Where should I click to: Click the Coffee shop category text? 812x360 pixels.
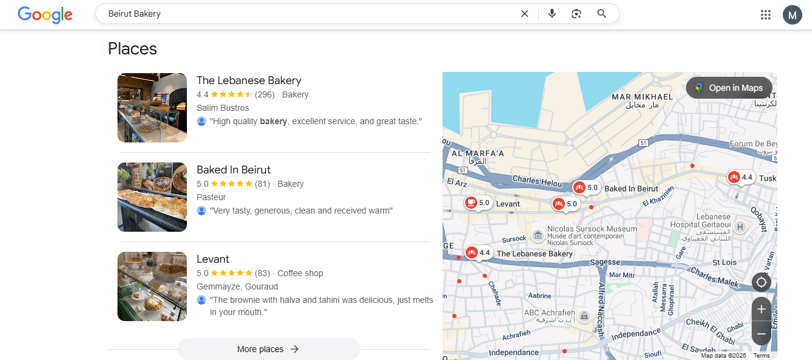(x=300, y=273)
